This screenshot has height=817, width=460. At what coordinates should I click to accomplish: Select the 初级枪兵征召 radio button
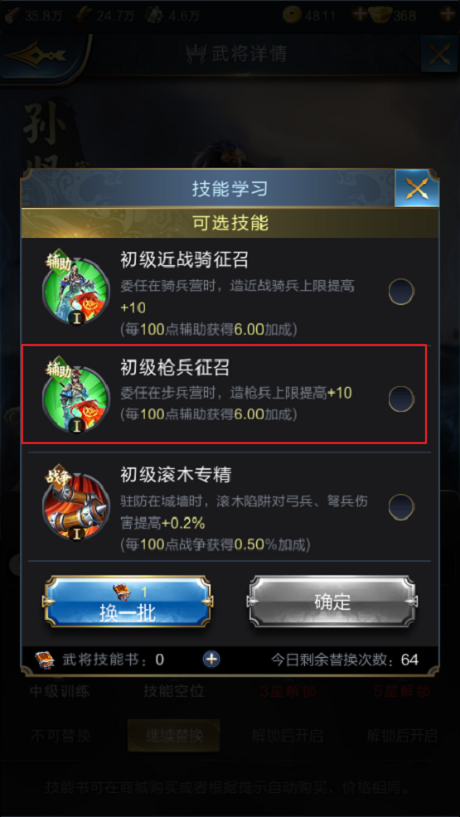pyautogui.click(x=401, y=399)
